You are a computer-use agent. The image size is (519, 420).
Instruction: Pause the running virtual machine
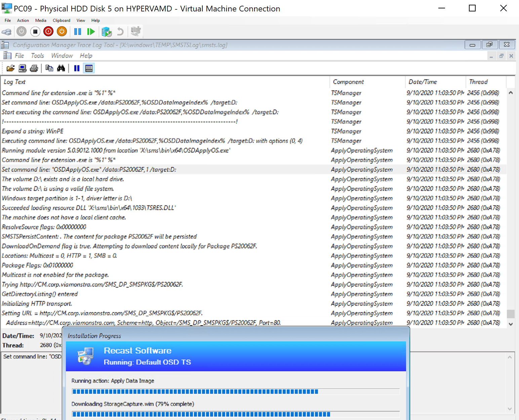77,31
